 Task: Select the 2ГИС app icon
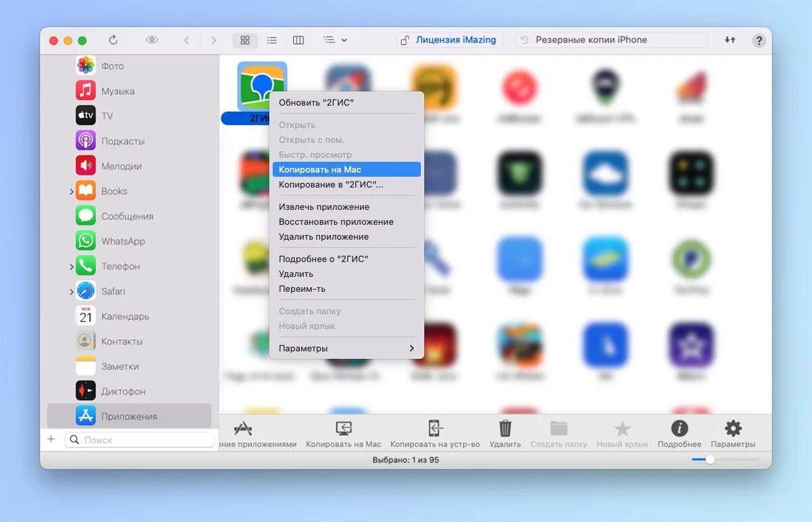click(x=263, y=86)
